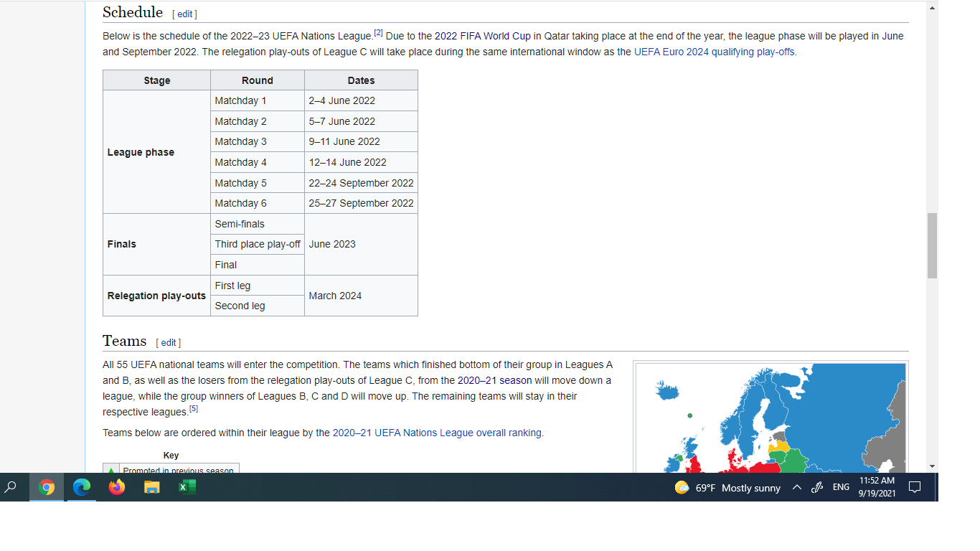The image size is (980, 551).
Task: Click the Semi-finals cell
Action: (x=258, y=224)
